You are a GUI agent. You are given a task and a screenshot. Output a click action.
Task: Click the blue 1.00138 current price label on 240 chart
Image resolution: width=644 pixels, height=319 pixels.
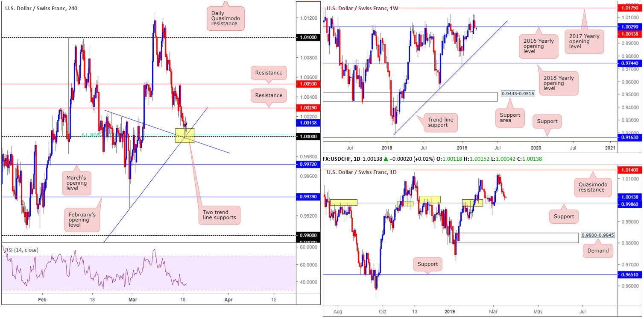click(308, 122)
